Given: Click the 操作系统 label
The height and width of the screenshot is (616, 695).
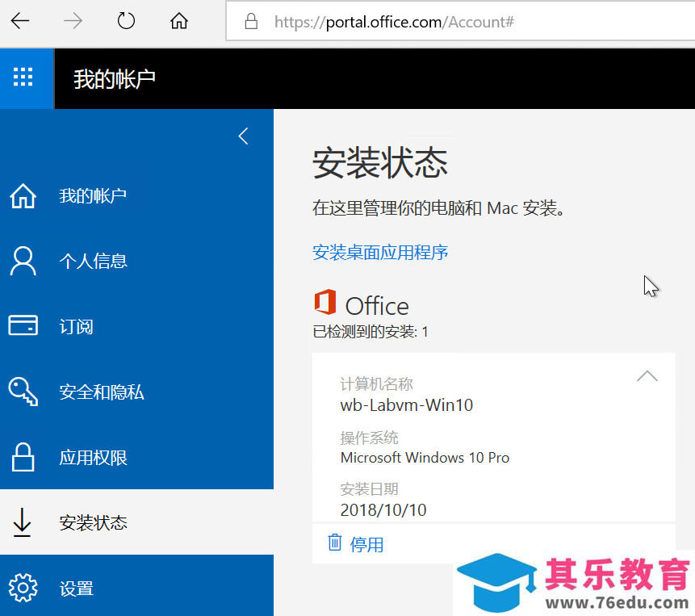Looking at the screenshot, I should pyautogui.click(x=369, y=438).
